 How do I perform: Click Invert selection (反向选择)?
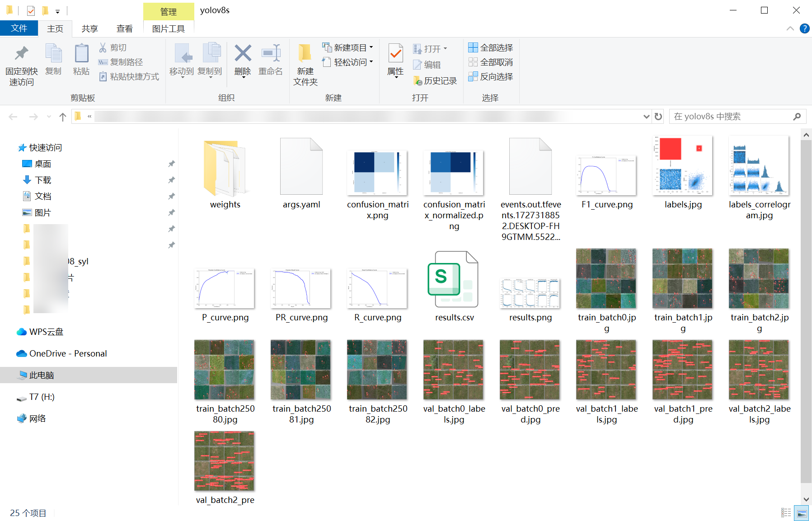pos(491,76)
